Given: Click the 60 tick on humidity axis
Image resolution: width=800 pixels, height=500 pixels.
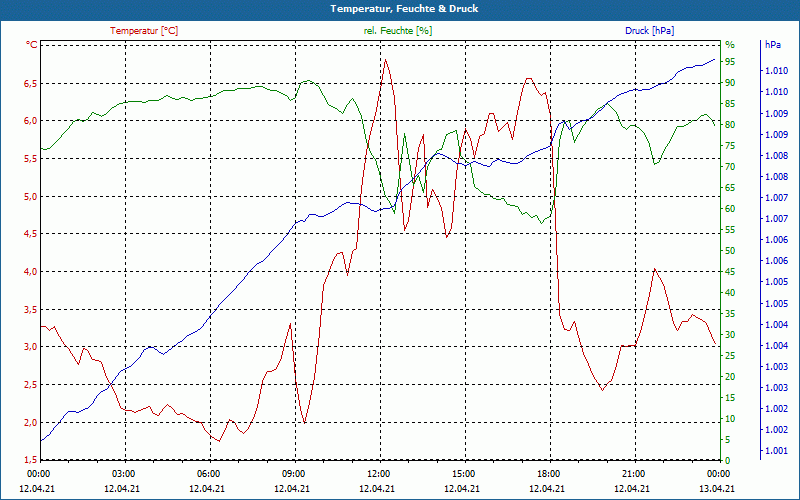Looking at the screenshot, I should tap(730, 209).
